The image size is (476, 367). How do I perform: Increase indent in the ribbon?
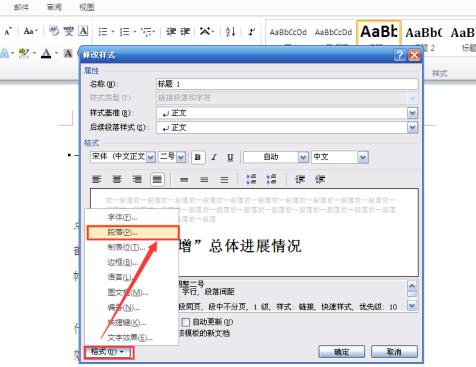click(x=185, y=32)
